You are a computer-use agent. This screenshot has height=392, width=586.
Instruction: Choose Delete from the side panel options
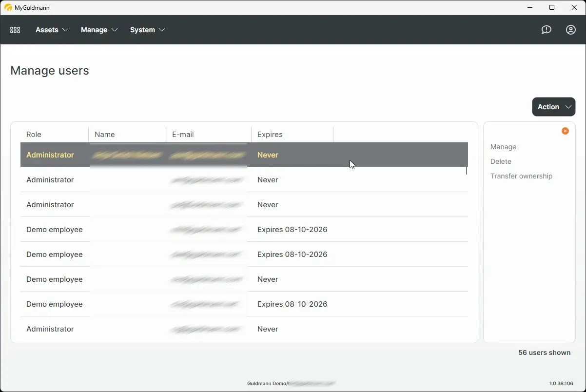pyautogui.click(x=501, y=161)
